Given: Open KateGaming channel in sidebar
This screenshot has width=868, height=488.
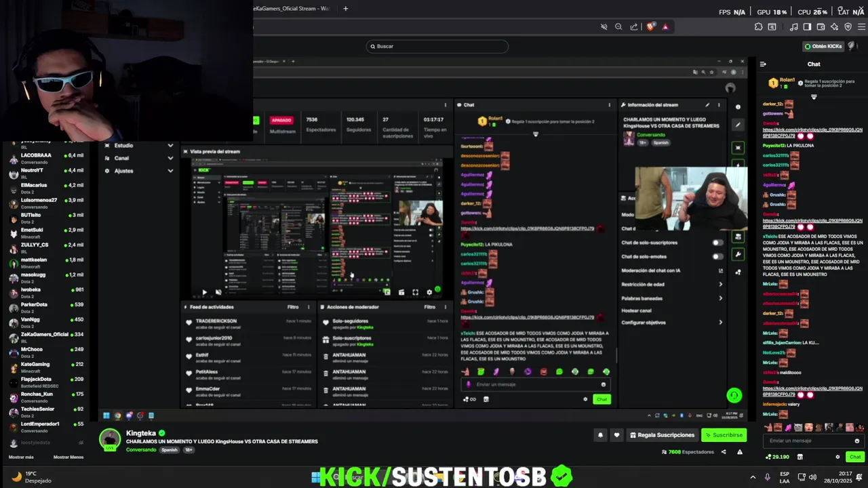Looking at the screenshot, I should tap(46, 367).
